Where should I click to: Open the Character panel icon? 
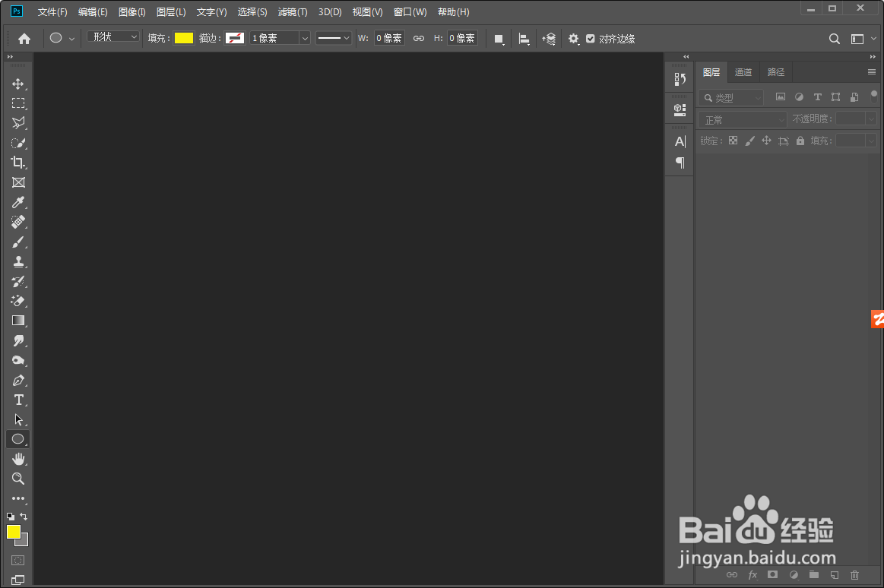point(680,141)
